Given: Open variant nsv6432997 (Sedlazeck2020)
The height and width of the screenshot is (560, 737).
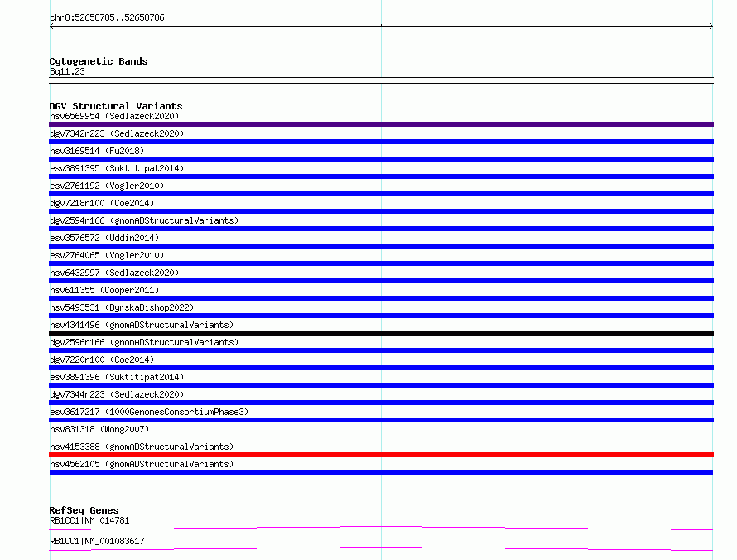Looking at the screenshot, I should [114, 273].
